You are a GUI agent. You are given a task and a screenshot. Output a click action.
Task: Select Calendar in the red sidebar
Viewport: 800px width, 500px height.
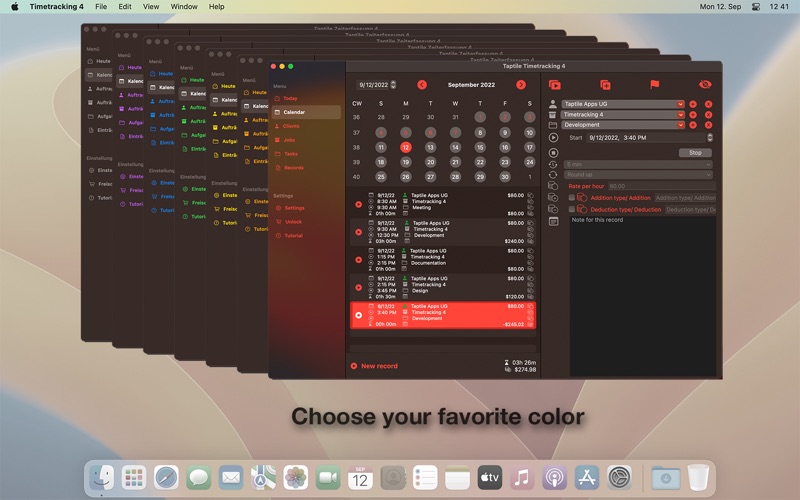click(x=306, y=112)
